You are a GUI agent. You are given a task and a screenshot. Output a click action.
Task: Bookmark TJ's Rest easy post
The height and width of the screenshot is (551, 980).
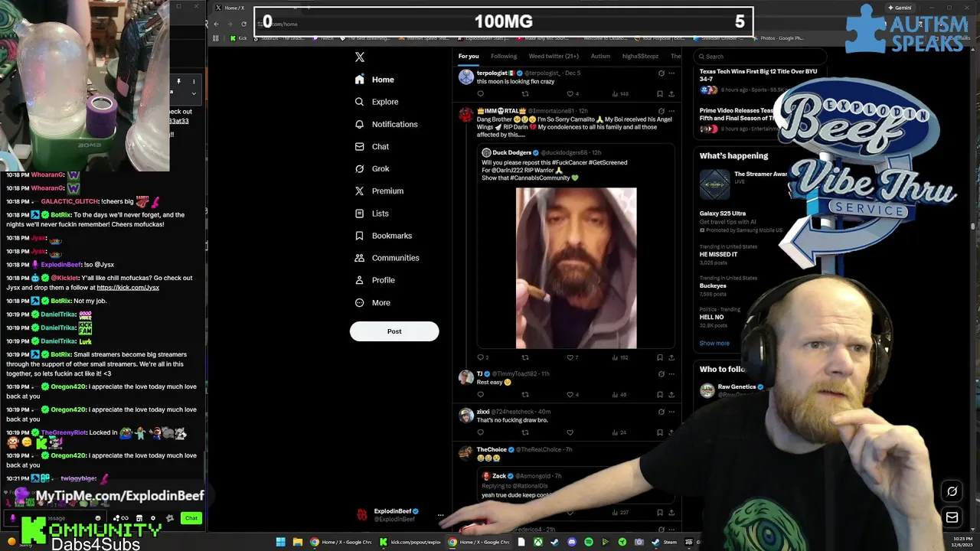660,395
